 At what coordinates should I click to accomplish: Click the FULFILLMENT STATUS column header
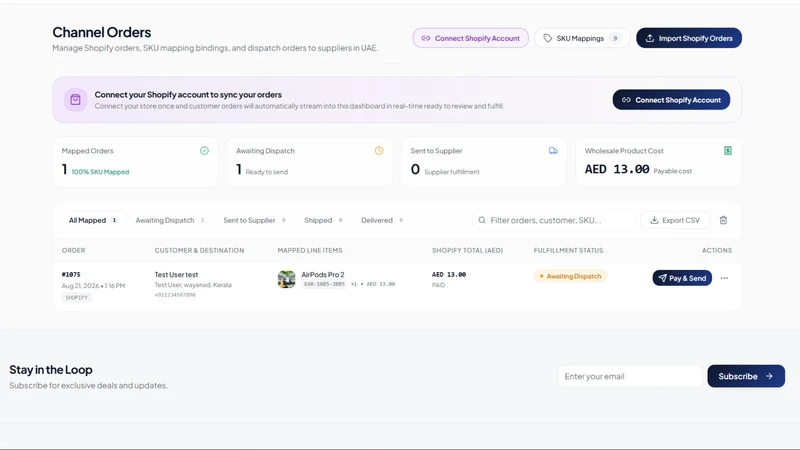click(x=568, y=251)
